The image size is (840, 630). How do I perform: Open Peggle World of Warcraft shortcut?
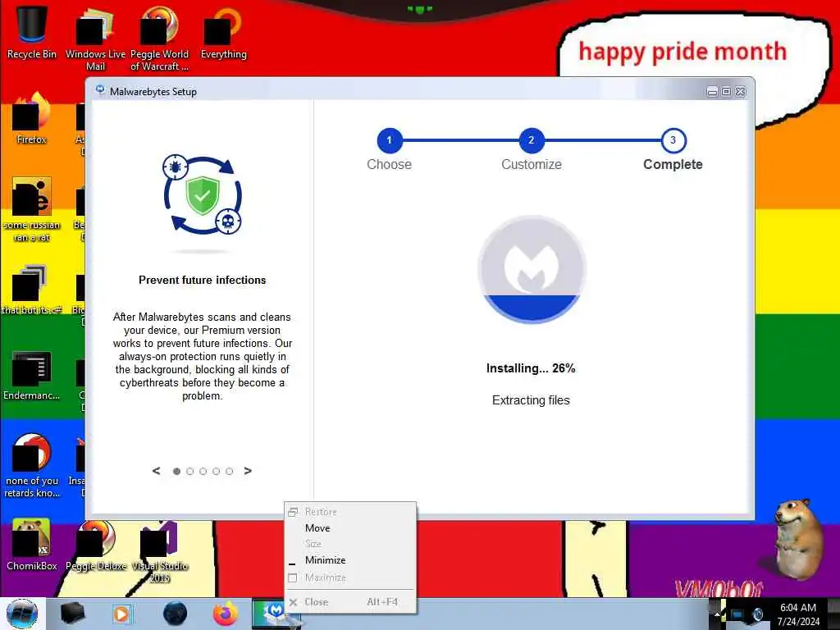159,39
